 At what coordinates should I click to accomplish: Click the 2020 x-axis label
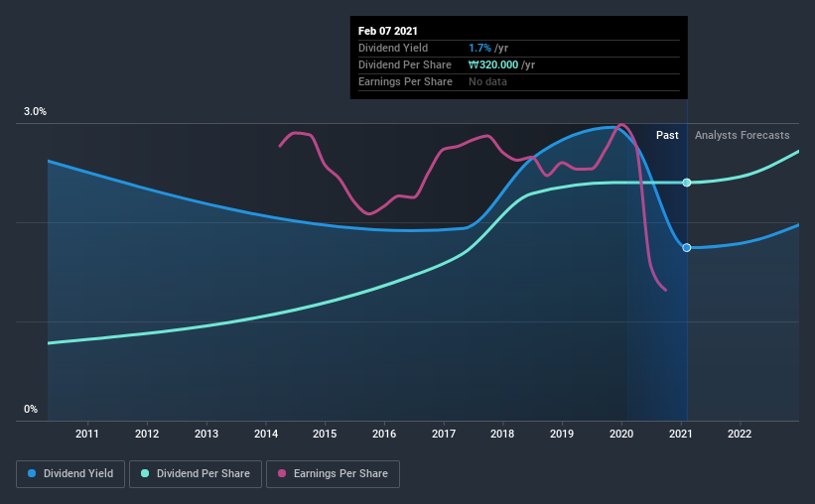click(x=621, y=434)
